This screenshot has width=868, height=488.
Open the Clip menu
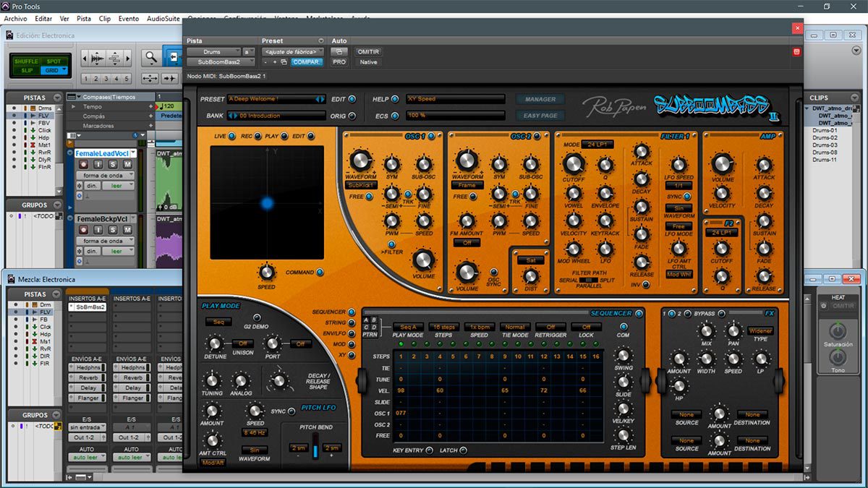pos(105,18)
